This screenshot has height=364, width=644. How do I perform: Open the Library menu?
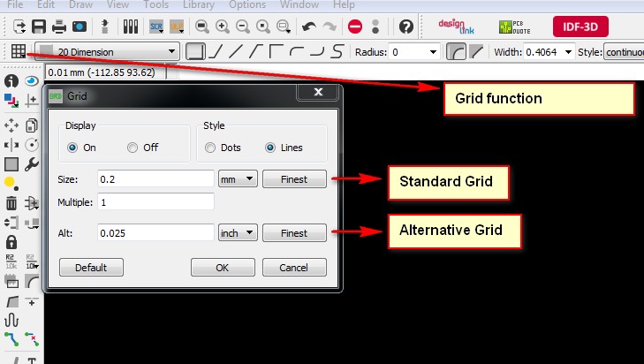point(198,4)
